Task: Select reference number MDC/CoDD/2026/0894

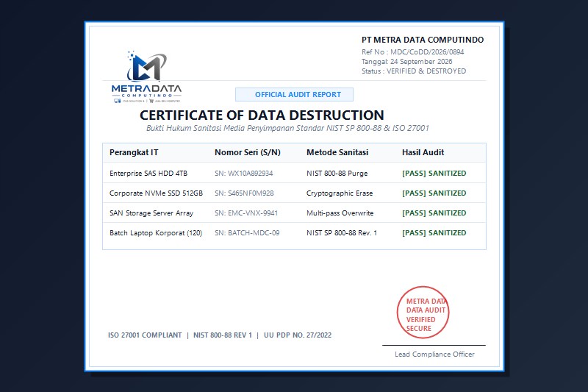Action: (x=427, y=51)
